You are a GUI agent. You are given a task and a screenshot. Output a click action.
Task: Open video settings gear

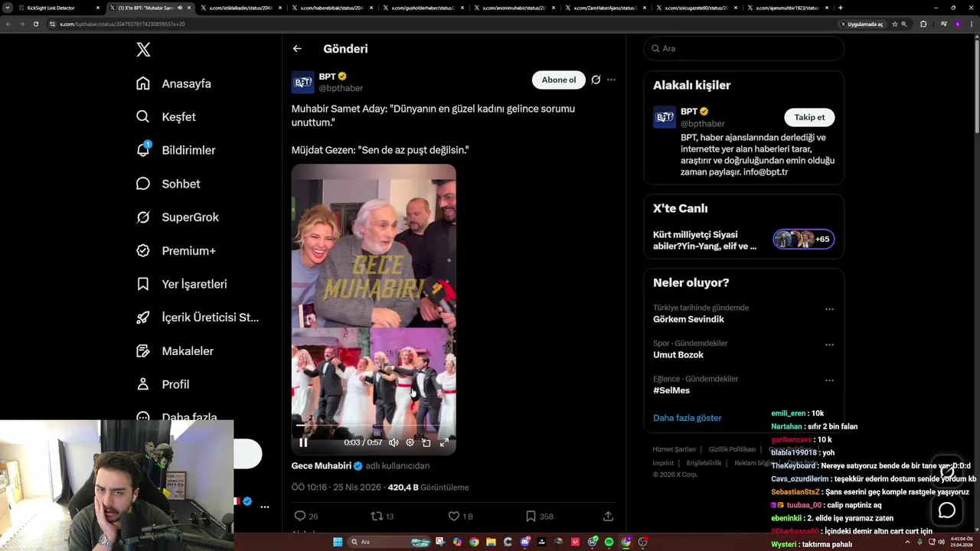410,442
